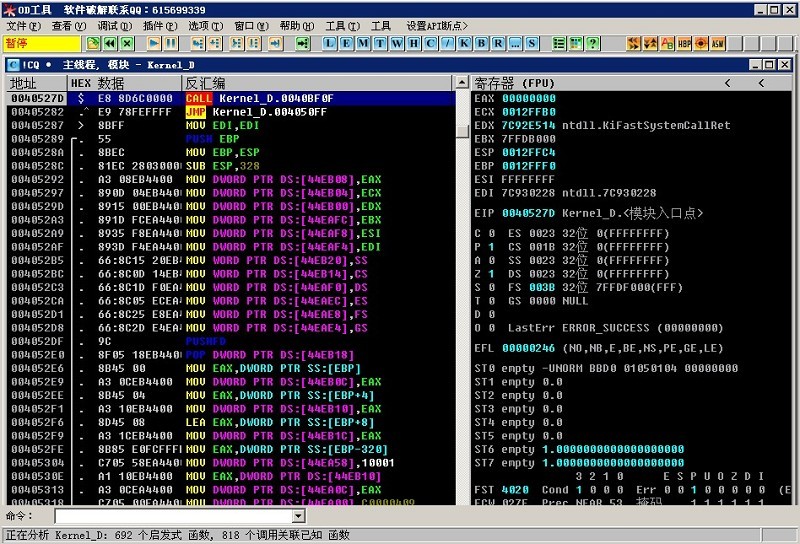Open the 插件(P) menu

160,26
